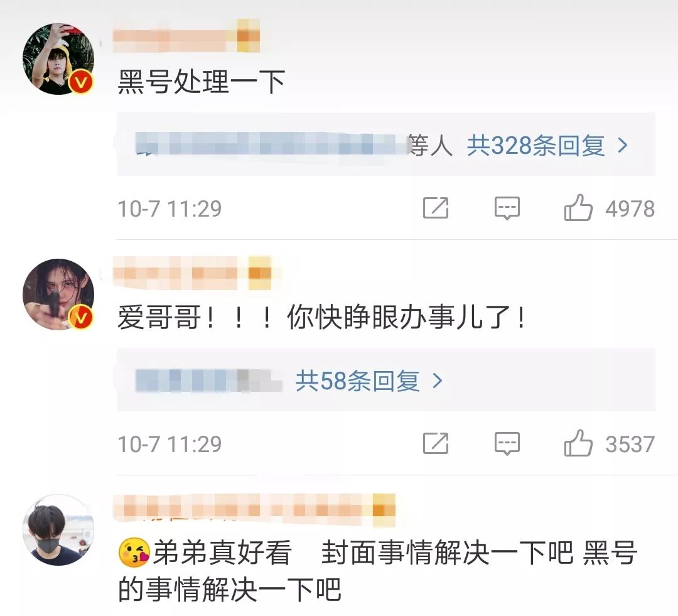This screenshot has height=616, width=678.
Task: Tap the verified V badge on first avatar
Action: coord(81,82)
